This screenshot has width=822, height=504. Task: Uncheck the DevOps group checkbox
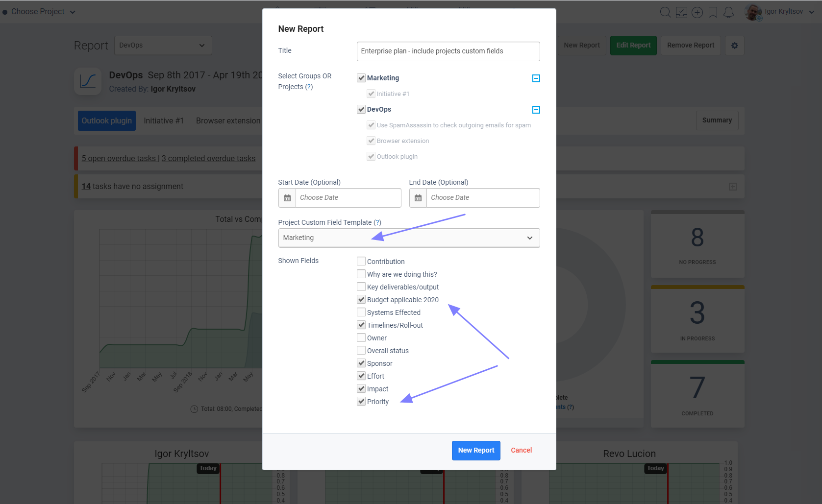(361, 109)
